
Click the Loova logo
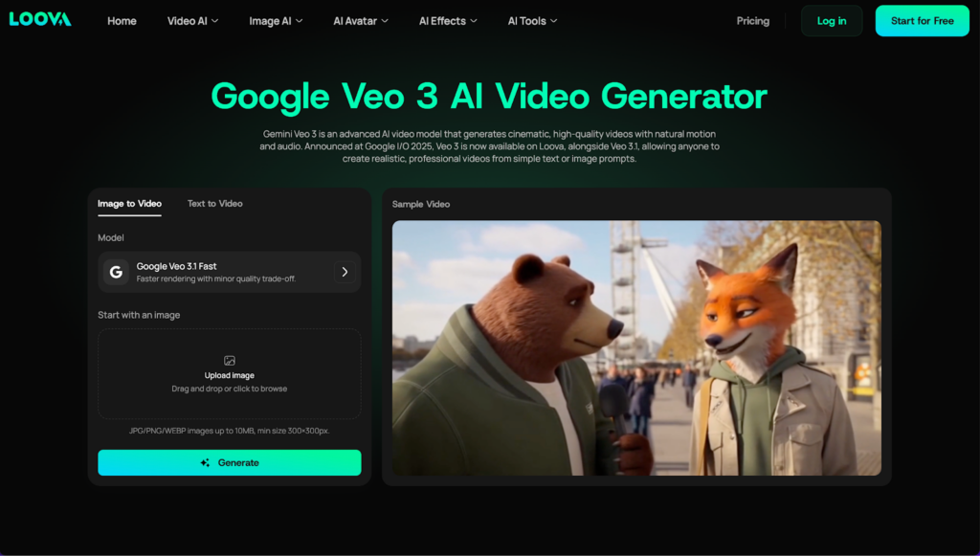(x=40, y=20)
